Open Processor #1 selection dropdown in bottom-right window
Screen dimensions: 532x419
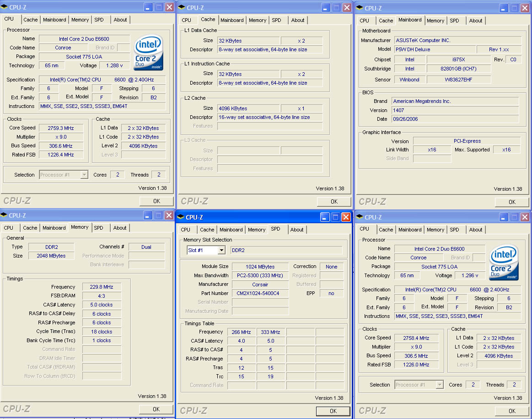(440, 385)
